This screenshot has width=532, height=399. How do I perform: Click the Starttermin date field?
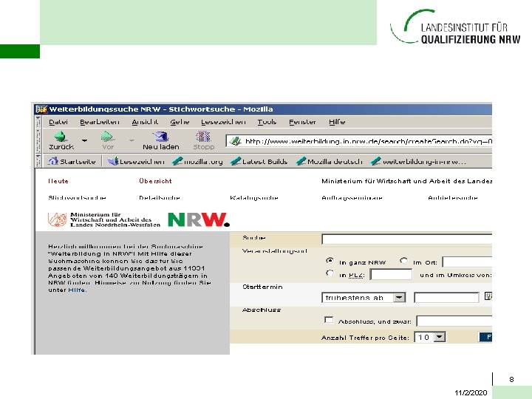[x=446, y=298]
